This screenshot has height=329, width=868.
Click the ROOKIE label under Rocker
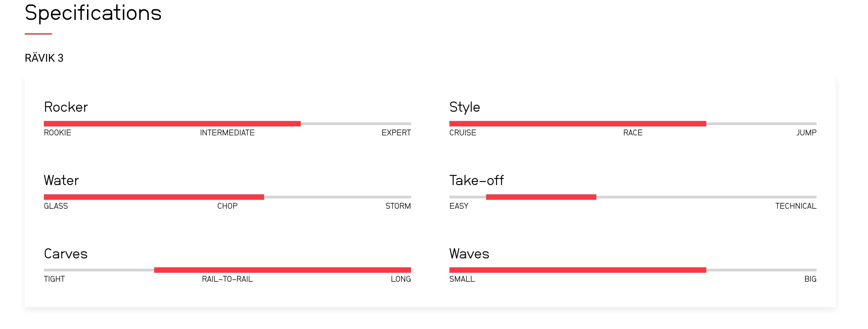click(58, 133)
